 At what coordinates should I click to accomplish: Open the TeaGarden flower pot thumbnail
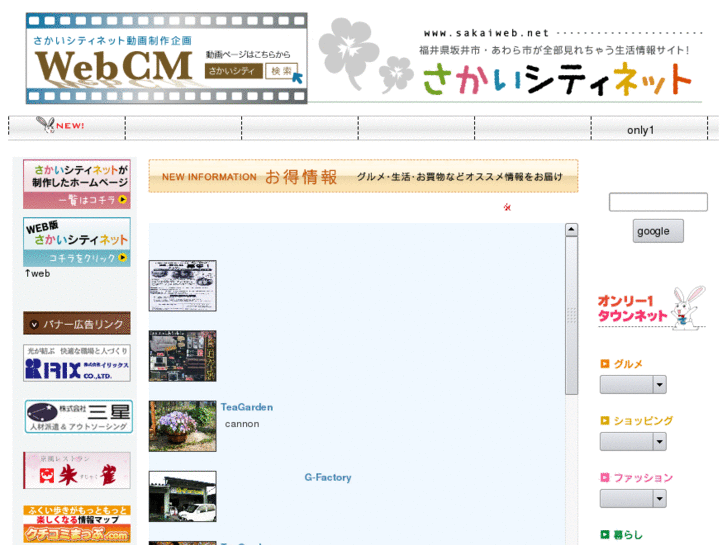click(183, 426)
